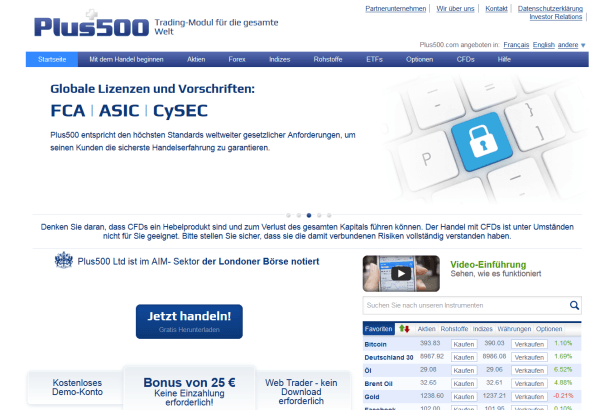Click Kaufen for Deutschland 30
The image size is (600, 410).
click(x=464, y=357)
